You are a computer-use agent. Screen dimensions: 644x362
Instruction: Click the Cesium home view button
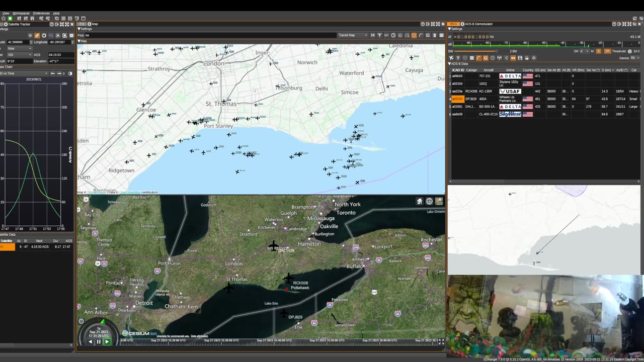tap(420, 201)
